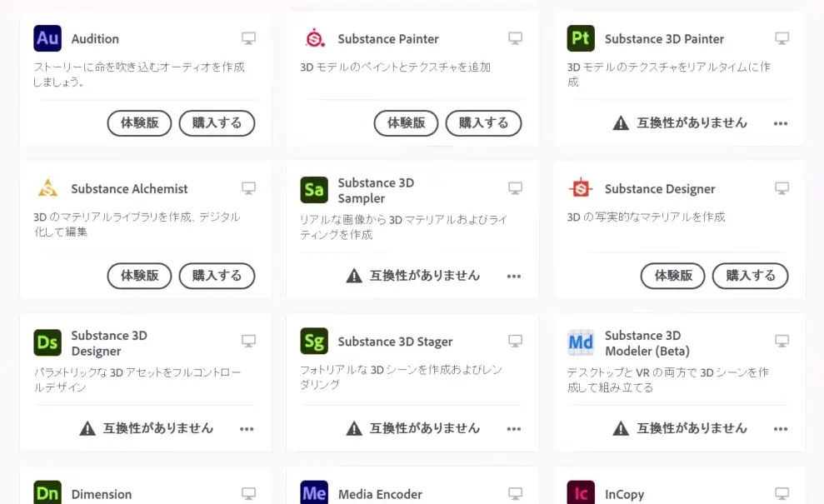
Task: Click the Substance 3D Stager title text
Action: pyautogui.click(x=395, y=342)
